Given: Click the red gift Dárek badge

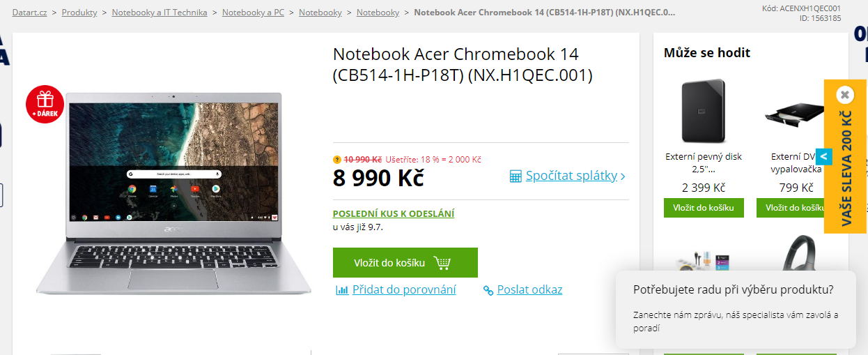Looking at the screenshot, I should coord(45,104).
